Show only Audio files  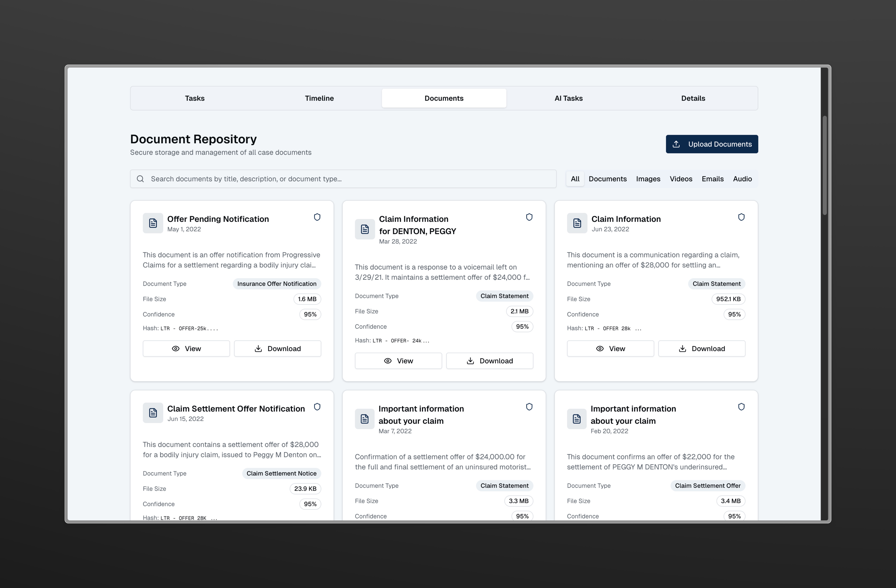coord(742,179)
